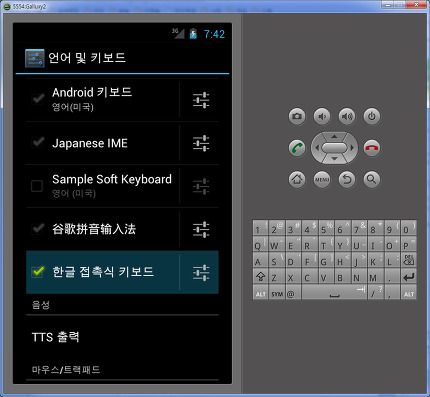Open 한글 접촉식 키보드 settings sliders icon

tap(201, 272)
